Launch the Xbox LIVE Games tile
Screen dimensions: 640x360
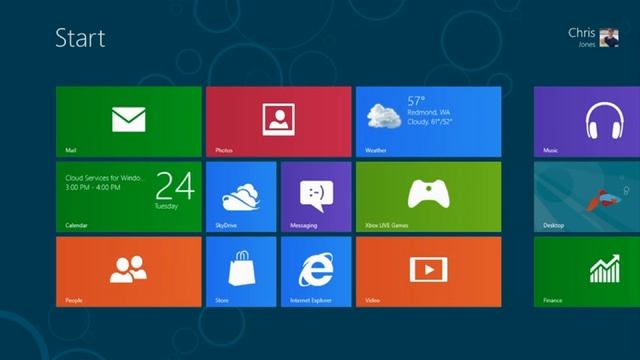pos(429,197)
